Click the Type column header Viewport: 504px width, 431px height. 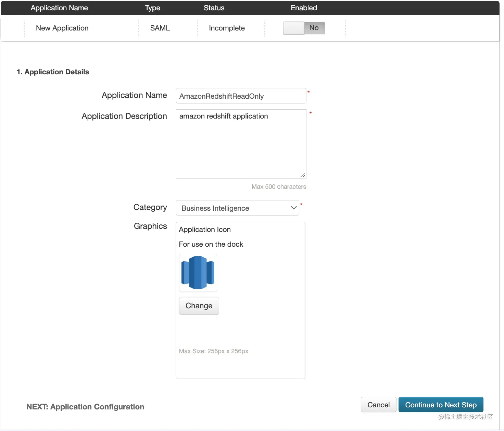[x=152, y=8]
